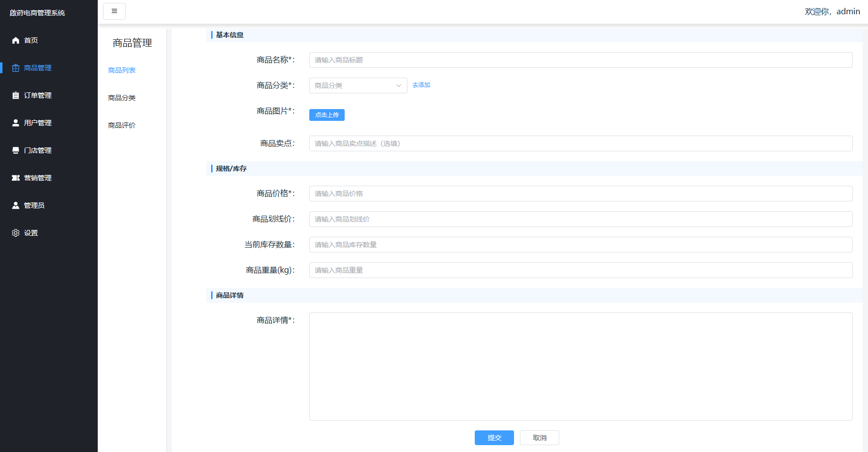868x452 pixels.
Task: Click the user management person icon
Action: (16, 123)
